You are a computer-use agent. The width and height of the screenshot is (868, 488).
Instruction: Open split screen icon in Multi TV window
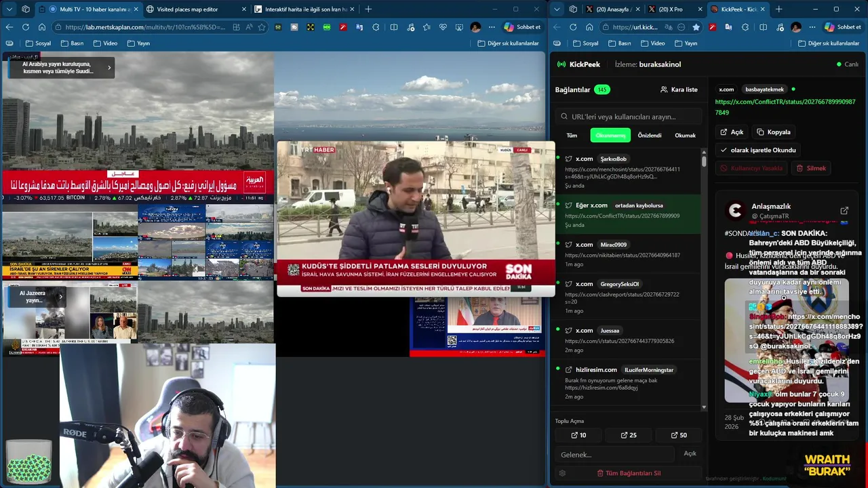(394, 27)
